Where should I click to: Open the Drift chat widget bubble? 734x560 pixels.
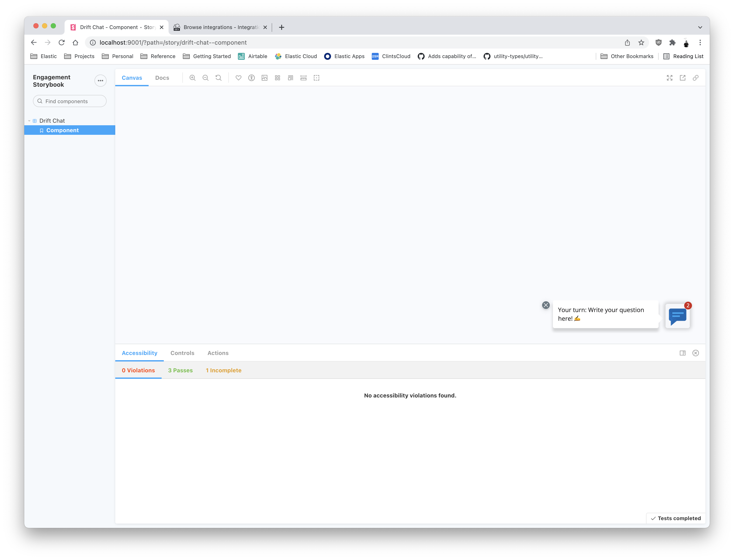pos(677,316)
